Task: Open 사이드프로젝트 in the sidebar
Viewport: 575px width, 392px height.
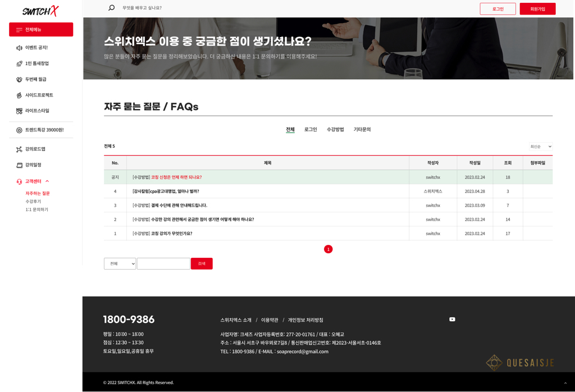Action: (39, 95)
